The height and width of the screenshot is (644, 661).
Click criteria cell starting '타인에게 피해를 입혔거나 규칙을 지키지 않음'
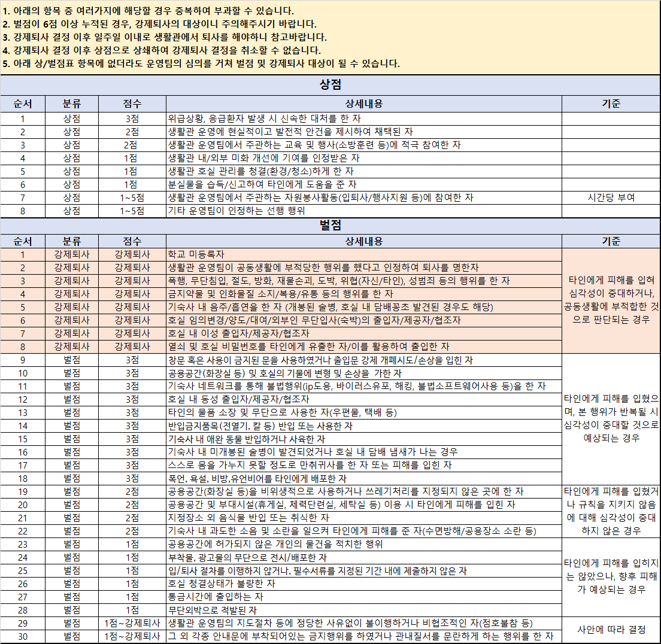[x=611, y=511]
